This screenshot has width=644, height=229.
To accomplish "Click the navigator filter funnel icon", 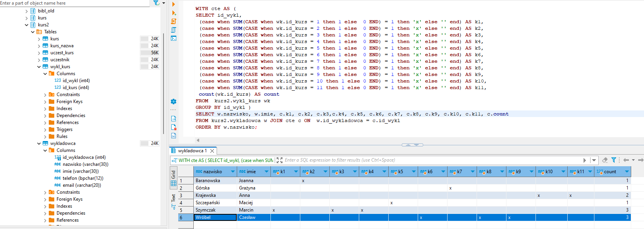I will coord(156,3).
